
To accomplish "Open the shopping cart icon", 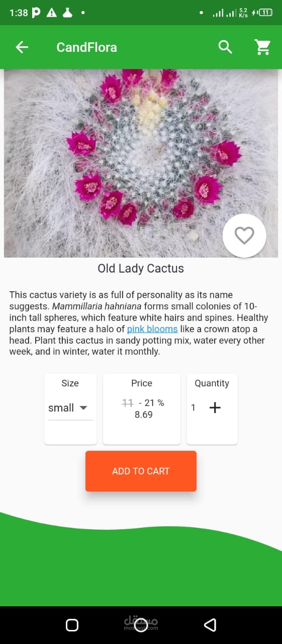I will tap(262, 47).
